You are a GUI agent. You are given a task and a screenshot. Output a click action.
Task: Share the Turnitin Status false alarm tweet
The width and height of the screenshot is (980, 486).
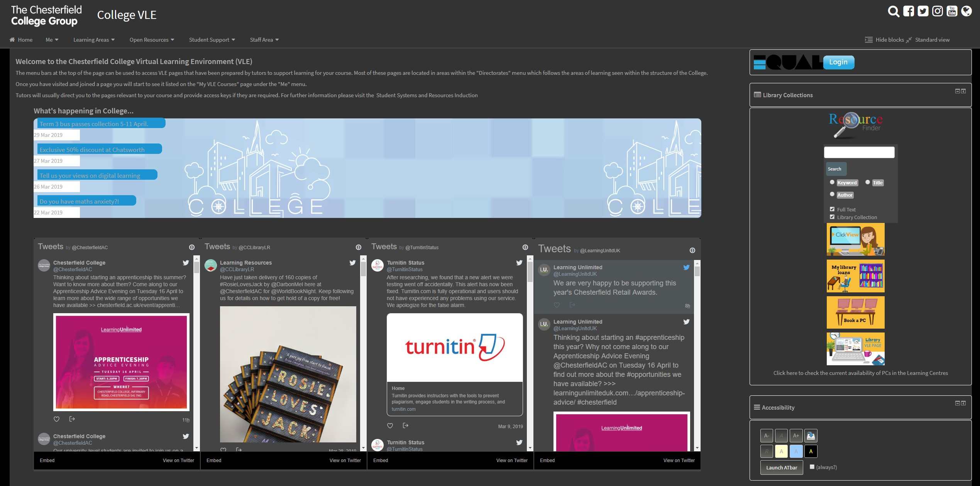[x=405, y=425]
